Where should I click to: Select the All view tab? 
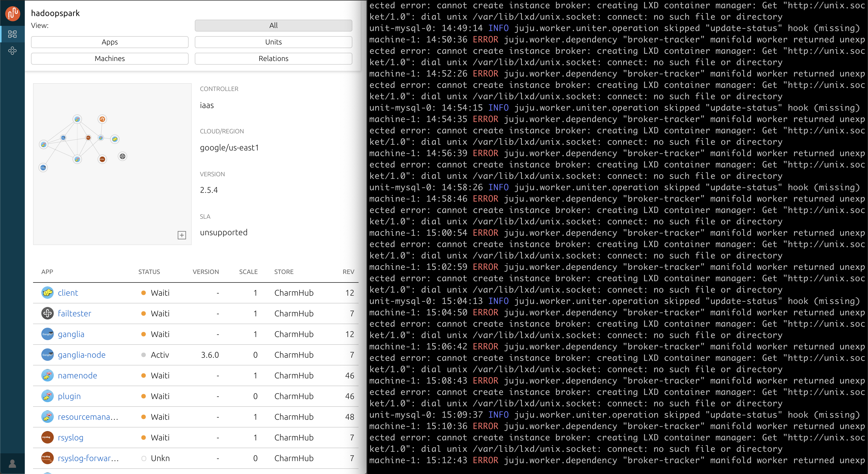pos(273,25)
